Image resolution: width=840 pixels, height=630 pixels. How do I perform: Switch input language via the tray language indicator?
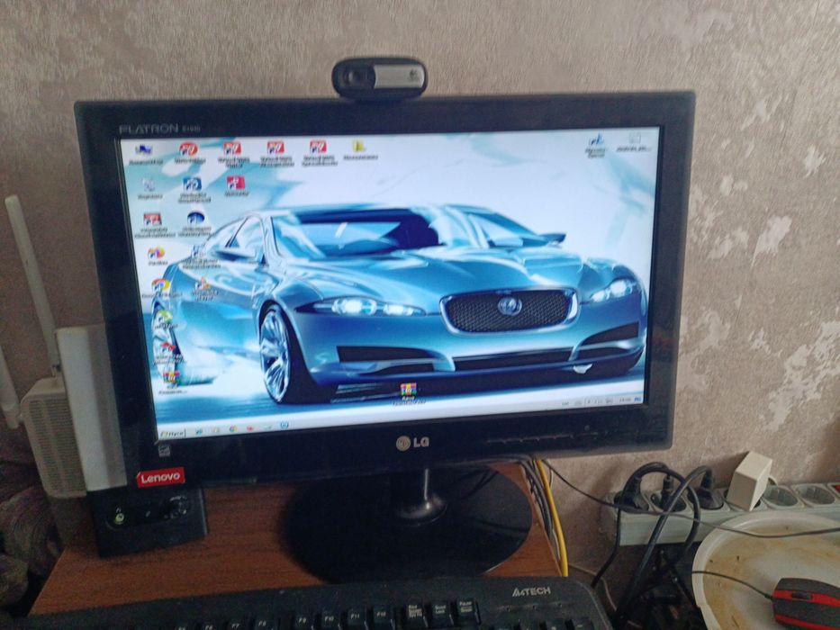click(565, 403)
